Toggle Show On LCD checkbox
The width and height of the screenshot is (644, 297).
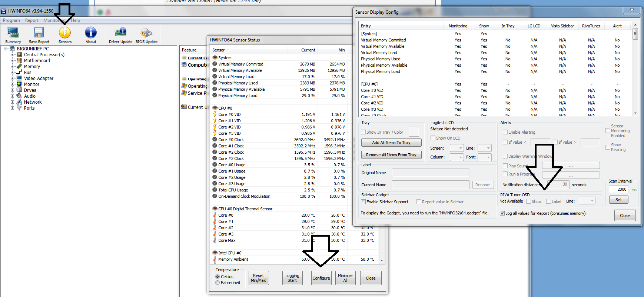tap(433, 138)
